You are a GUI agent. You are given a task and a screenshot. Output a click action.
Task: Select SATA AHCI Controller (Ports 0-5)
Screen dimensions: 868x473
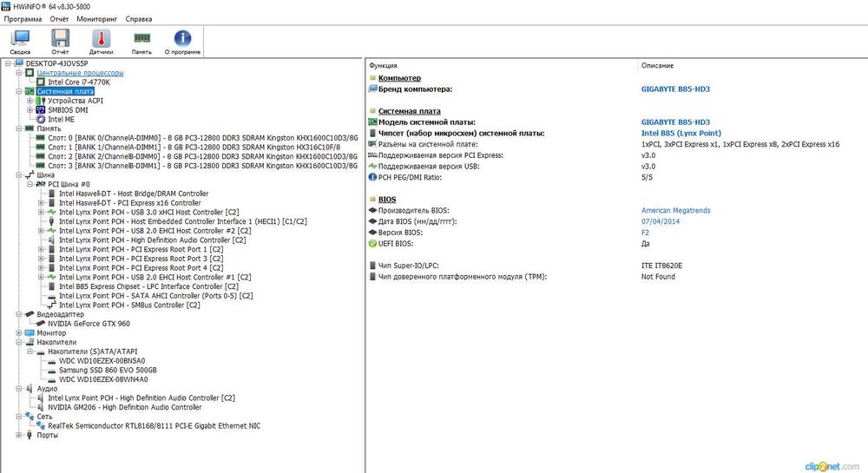point(155,296)
